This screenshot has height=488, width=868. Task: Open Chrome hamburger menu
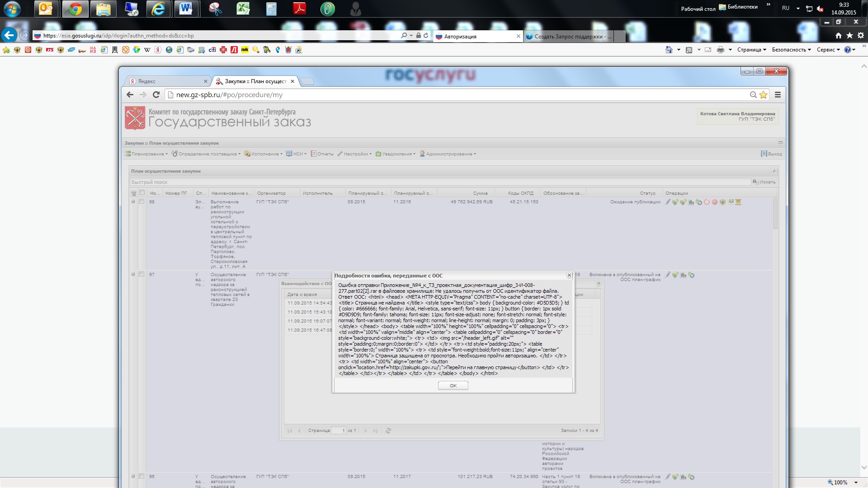coord(778,94)
